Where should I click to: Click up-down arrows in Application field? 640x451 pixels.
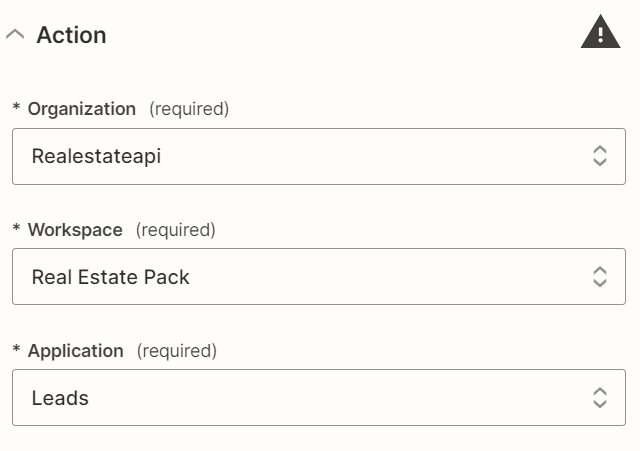pyautogui.click(x=600, y=398)
